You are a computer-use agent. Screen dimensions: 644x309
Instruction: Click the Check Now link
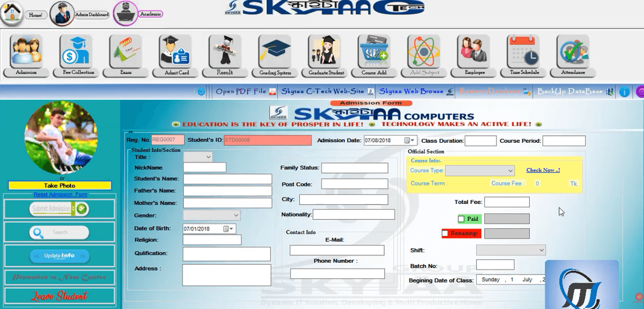pyautogui.click(x=543, y=170)
